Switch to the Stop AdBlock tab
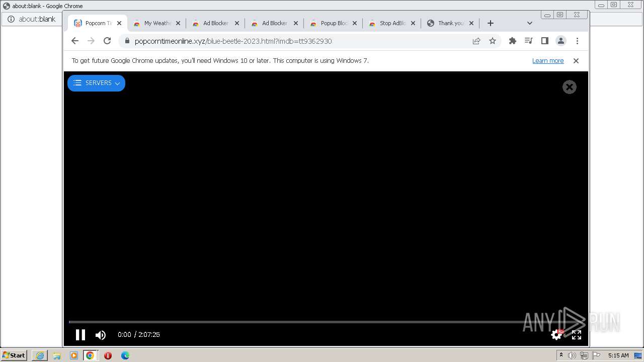The height and width of the screenshot is (362, 644). [392, 23]
